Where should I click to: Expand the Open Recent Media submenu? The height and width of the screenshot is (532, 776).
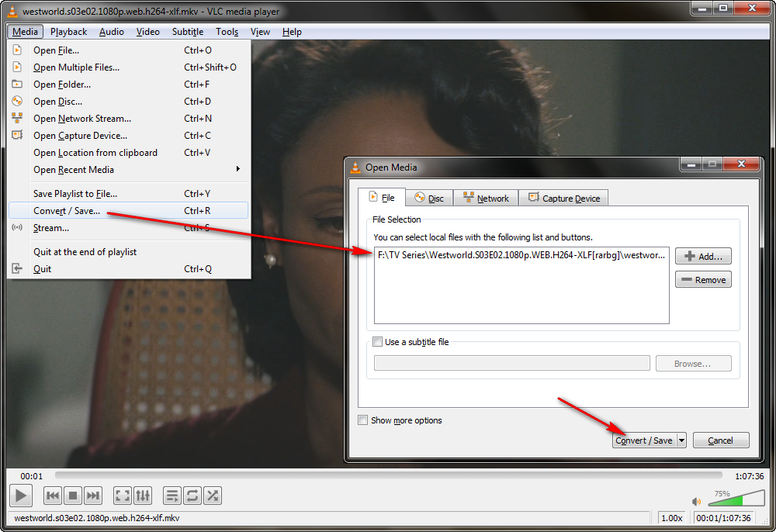pyautogui.click(x=128, y=170)
